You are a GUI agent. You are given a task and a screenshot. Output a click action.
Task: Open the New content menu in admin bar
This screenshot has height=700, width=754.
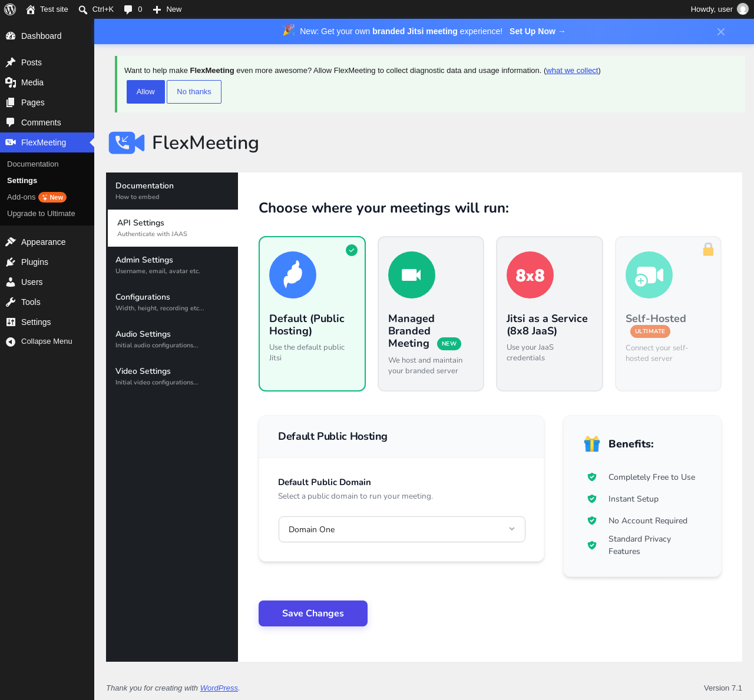point(167,9)
